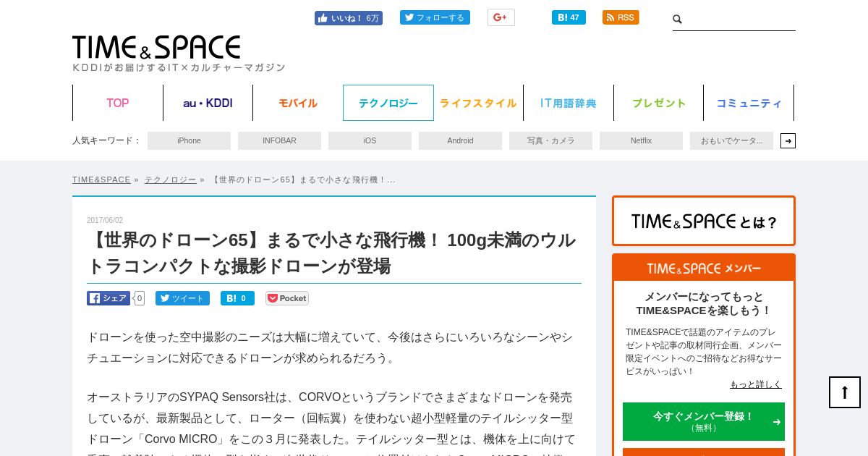Image resolution: width=868 pixels, height=456 pixels.
Task: Open the TIME&SPACEとは？ banner
Action: tap(704, 221)
